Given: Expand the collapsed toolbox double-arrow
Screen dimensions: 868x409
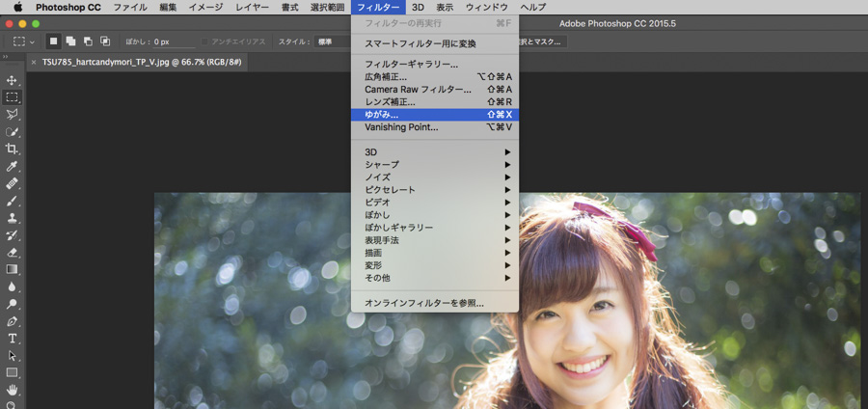Looking at the screenshot, I should point(5,57).
